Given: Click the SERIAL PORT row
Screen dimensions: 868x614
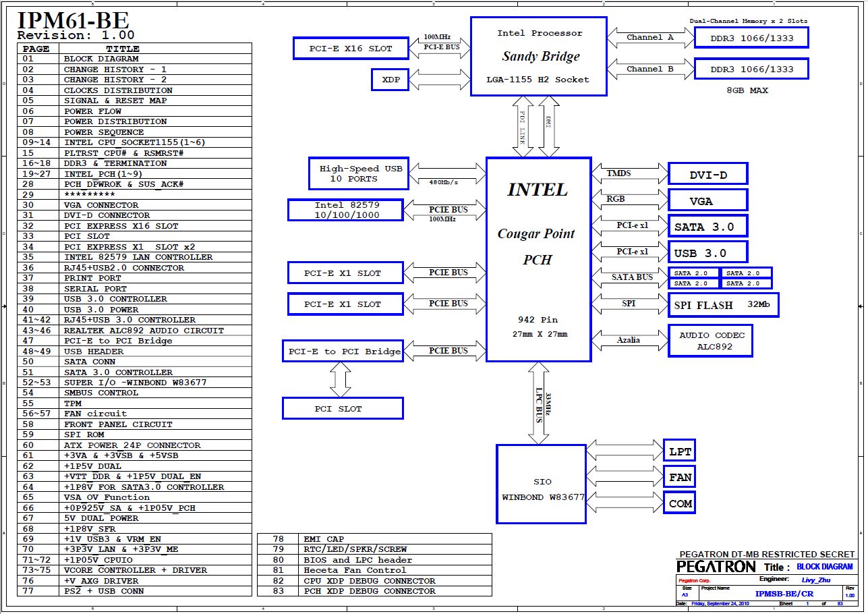Looking at the screenshot, I should (134, 289).
